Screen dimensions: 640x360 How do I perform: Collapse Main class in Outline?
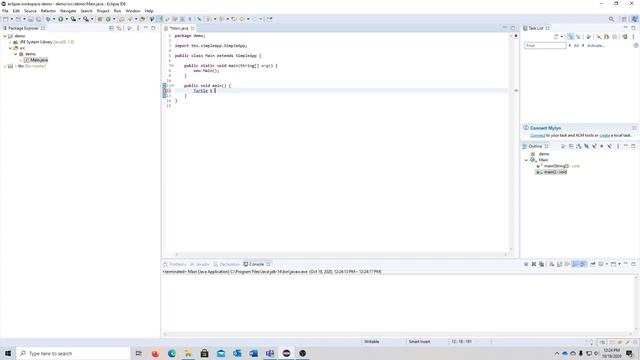[x=526, y=160]
